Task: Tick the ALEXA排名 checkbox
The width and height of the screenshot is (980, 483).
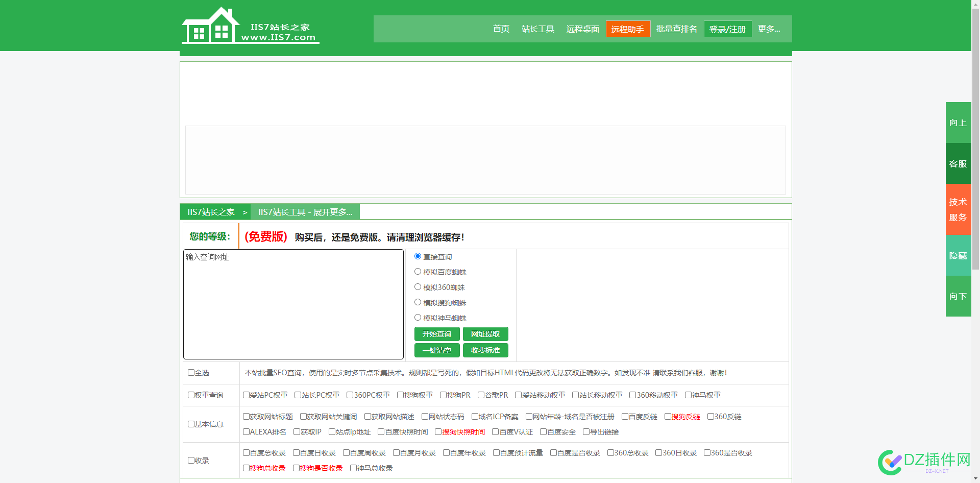Action: [246, 432]
